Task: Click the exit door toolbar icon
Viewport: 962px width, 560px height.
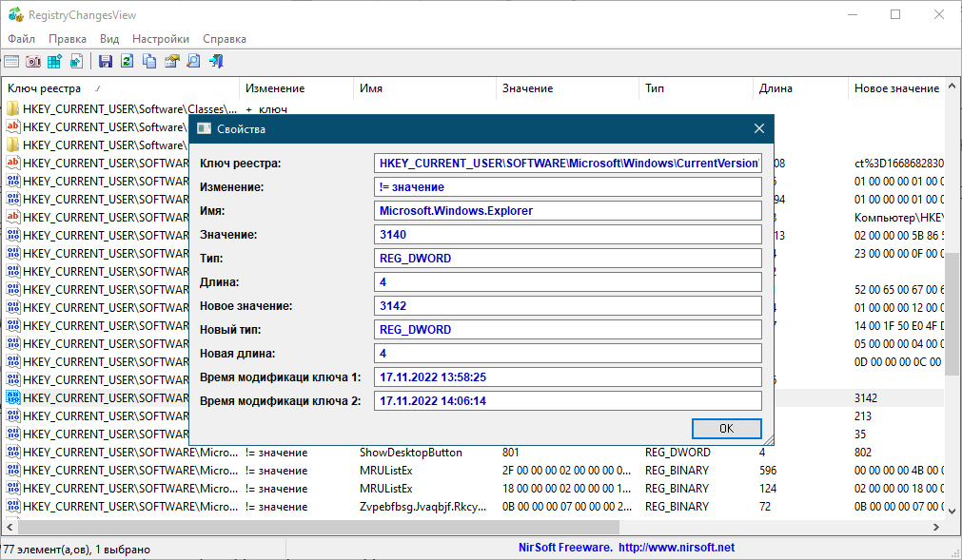Action: point(217,62)
